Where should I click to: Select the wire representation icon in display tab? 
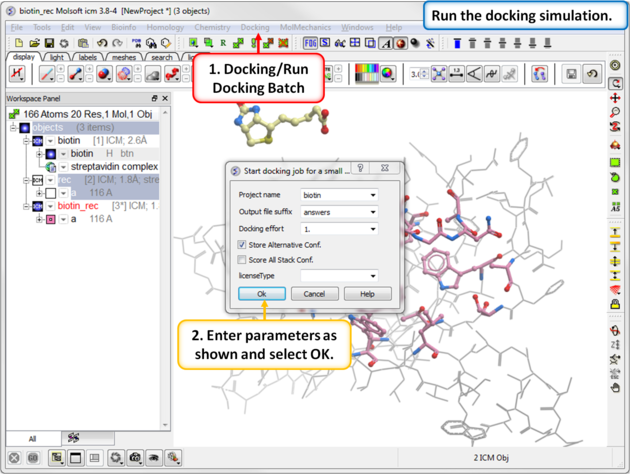tap(47, 75)
